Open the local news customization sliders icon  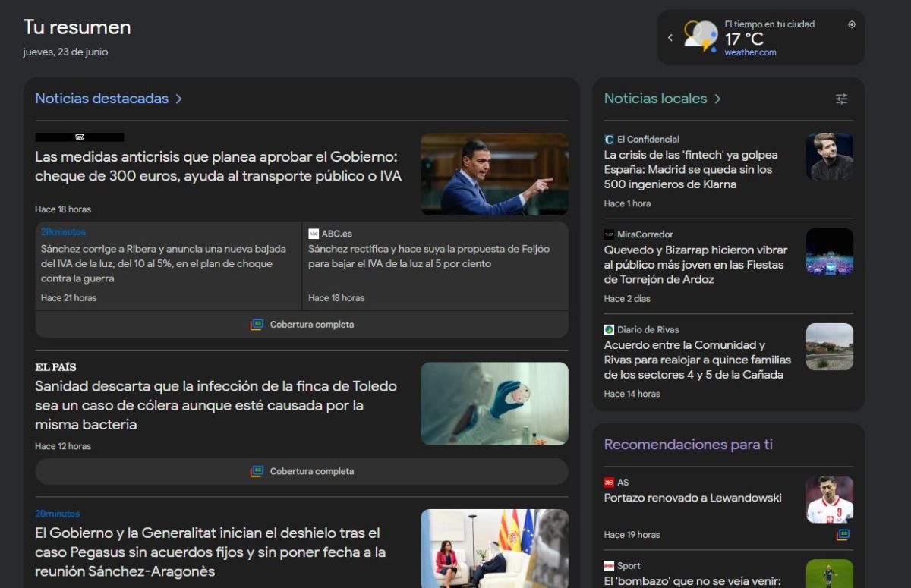841,99
